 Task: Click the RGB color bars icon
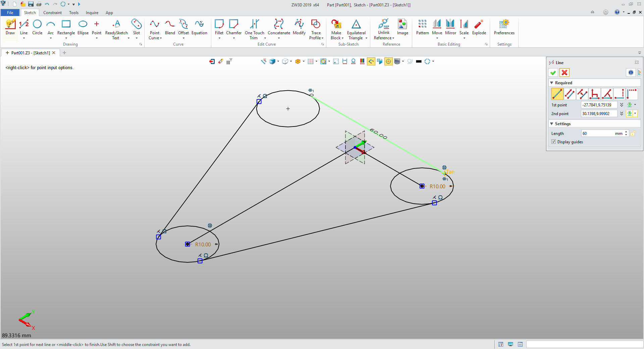coord(362,61)
